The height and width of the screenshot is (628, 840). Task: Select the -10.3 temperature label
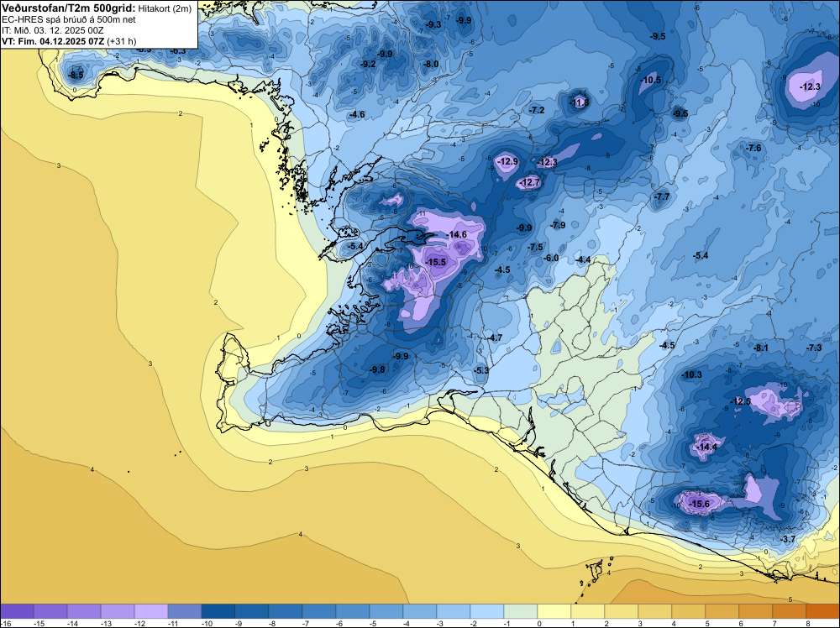click(x=691, y=374)
